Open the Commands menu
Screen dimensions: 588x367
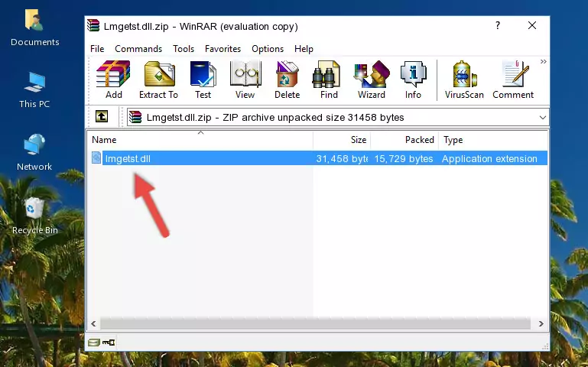138,49
